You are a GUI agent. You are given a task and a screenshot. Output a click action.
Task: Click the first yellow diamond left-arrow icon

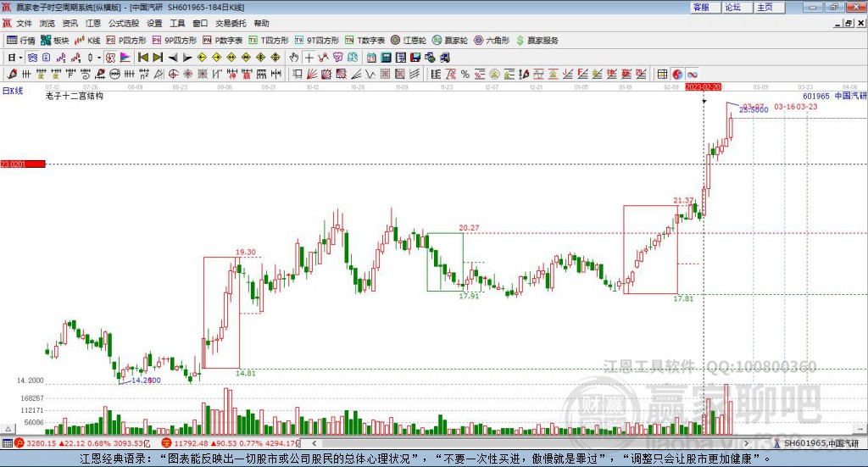(202, 58)
